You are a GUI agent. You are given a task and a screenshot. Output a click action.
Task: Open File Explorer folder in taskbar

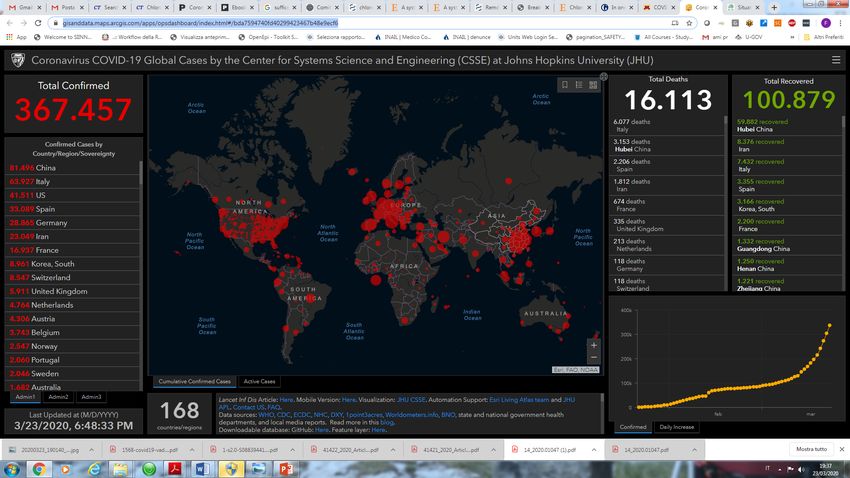[120, 469]
